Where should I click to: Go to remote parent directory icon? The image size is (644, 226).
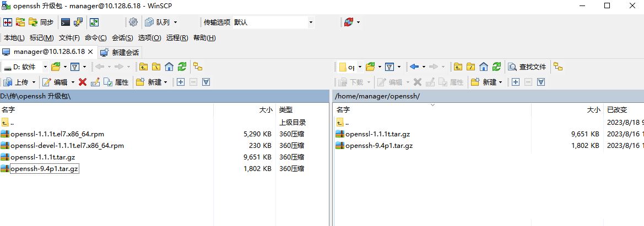coord(458,67)
